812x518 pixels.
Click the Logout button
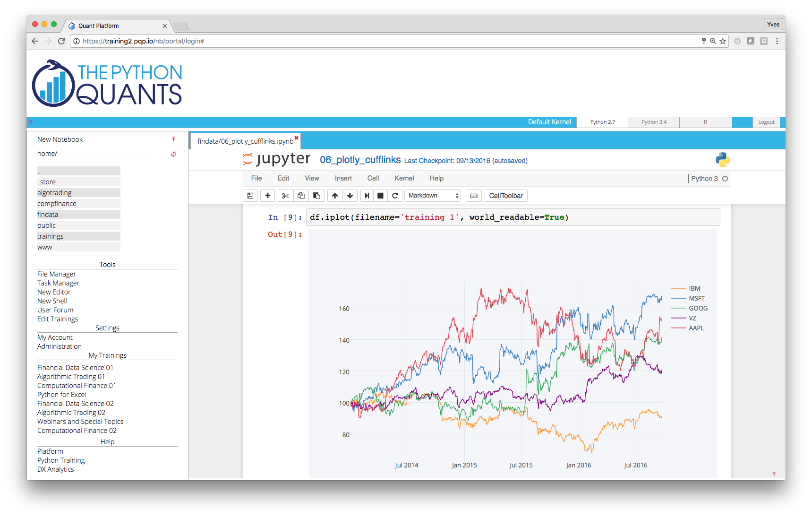click(x=766, y=122)
